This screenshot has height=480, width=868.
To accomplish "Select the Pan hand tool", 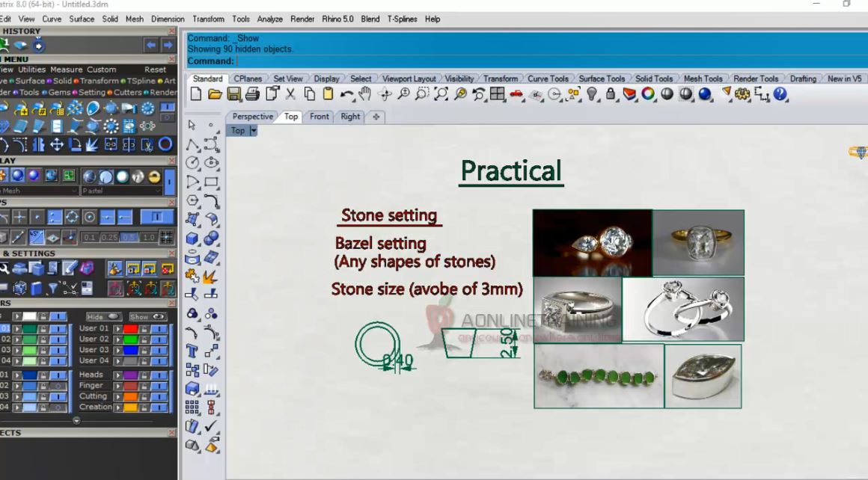I will [365, 94].
